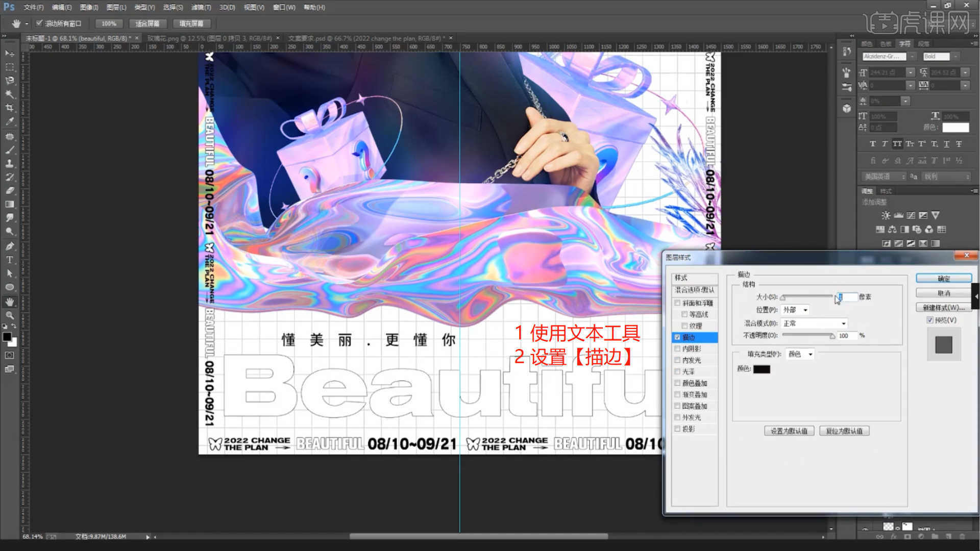Select the Move tool
Screen dimensions: 980x551
click(10, 54)
